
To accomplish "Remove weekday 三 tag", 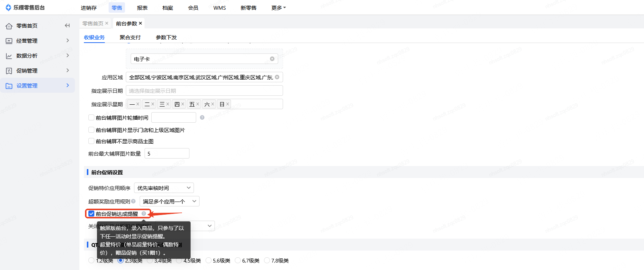I will pos(168,104).
